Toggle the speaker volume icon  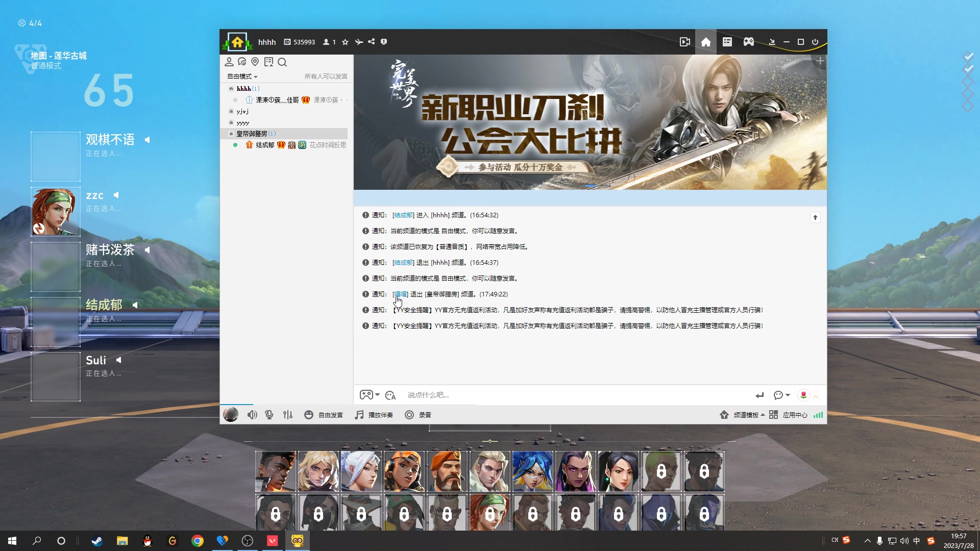pyautogui.click(x=252, y=415)
